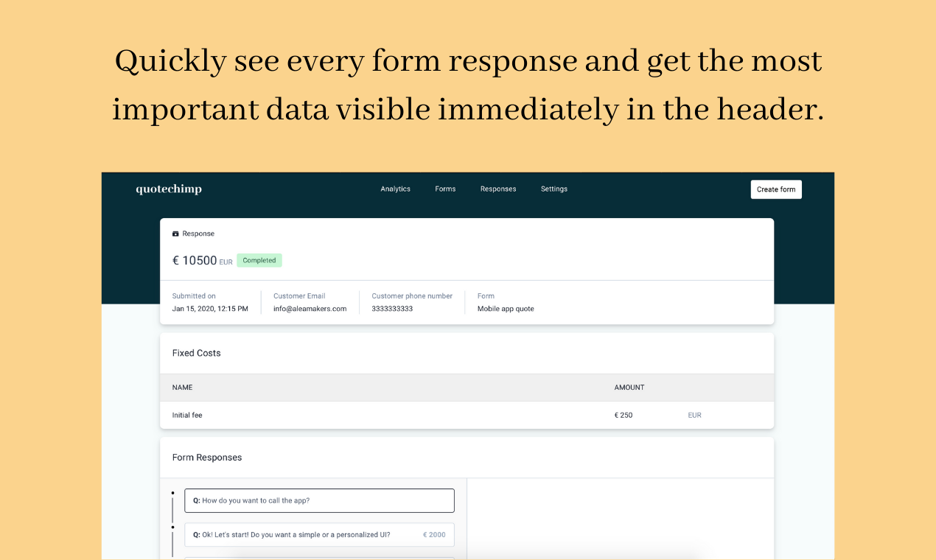Click the quotechimp logo
The image size is (936, 560).
point(169,189)
